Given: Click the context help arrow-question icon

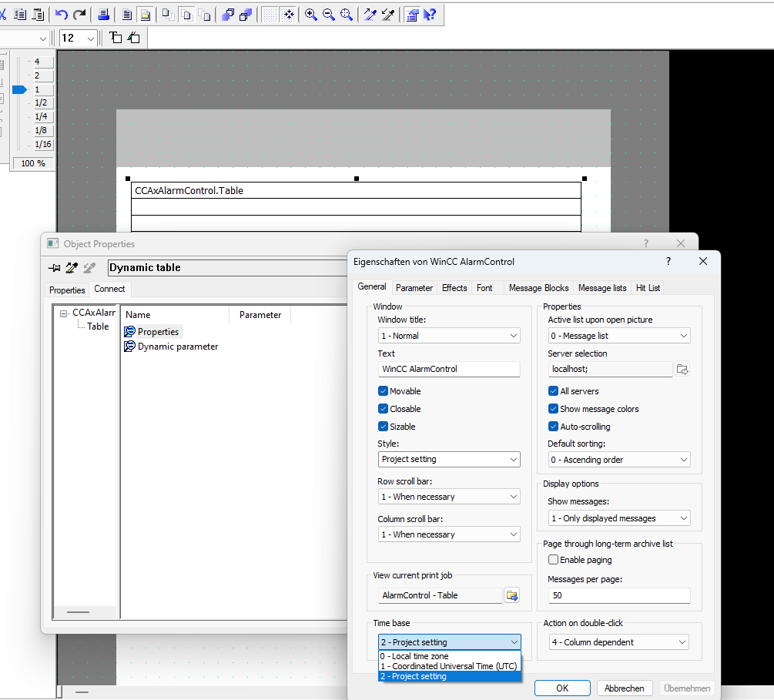Looking at the screenshot, I should [431, 15].
